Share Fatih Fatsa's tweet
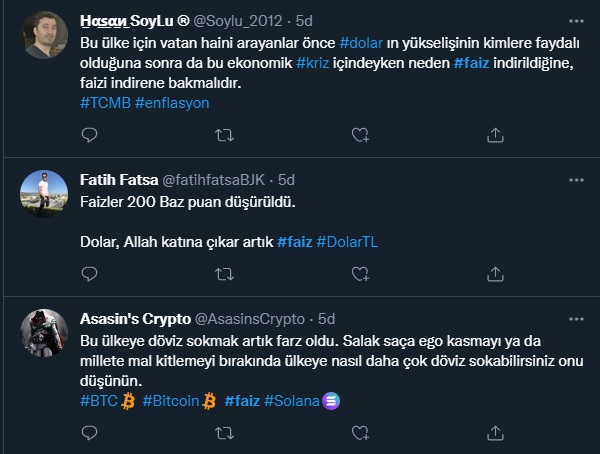600x454 pixels. coord(494,272)
